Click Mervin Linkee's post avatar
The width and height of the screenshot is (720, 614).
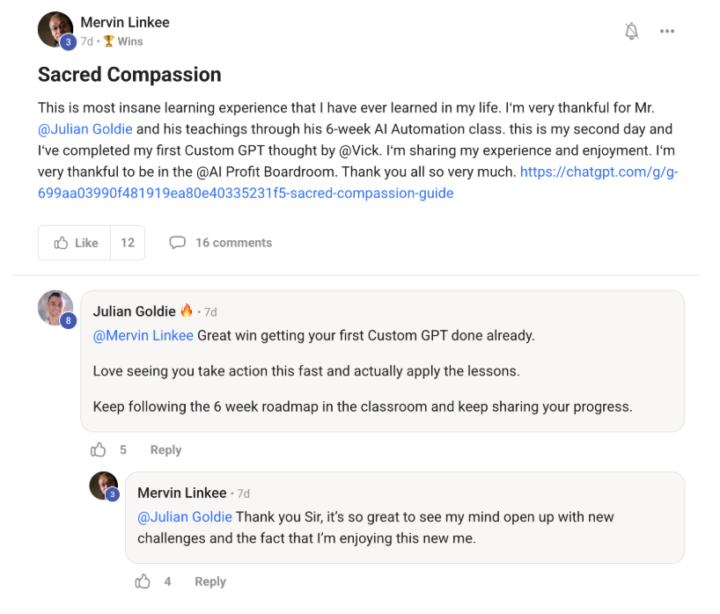point(56,30)
